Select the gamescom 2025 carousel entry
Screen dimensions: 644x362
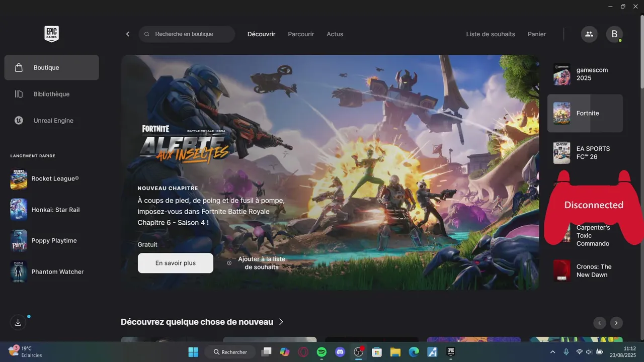585,74
